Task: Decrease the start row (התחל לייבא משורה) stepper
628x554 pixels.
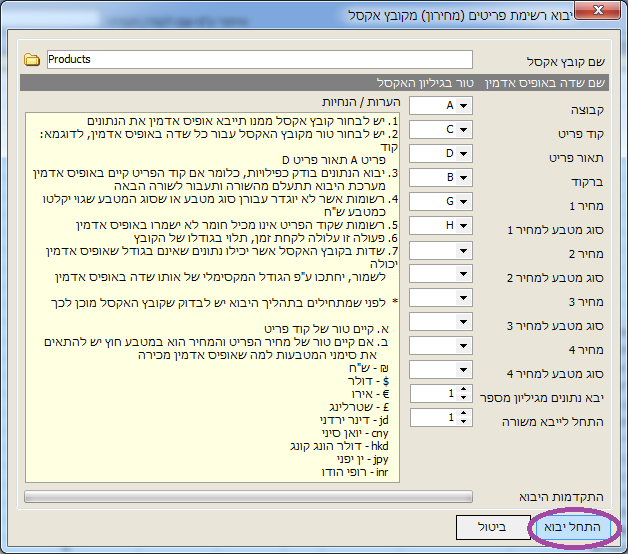Action: [465, 422]
